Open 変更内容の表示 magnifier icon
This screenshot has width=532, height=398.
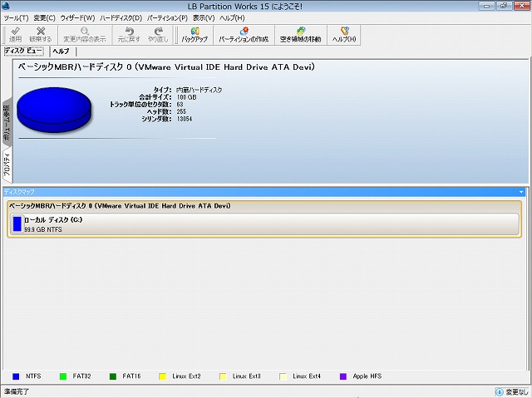pyautogui.click(x=85, y=32)
